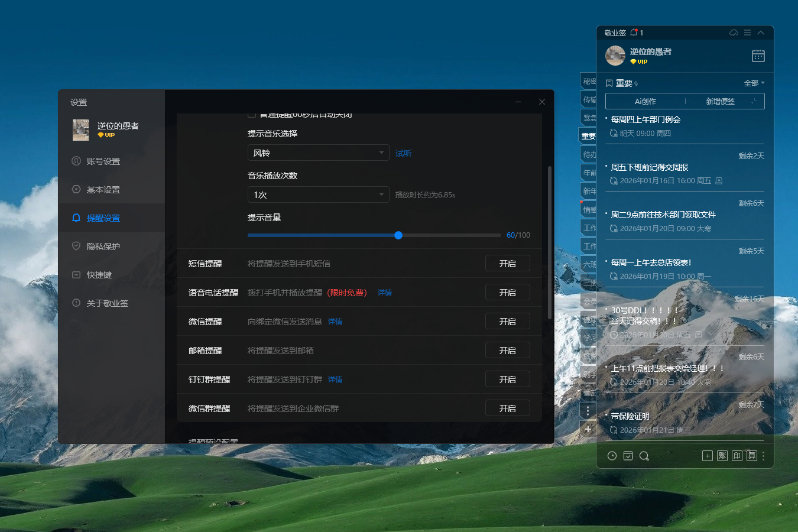Image resolution: width=798 pixels, height=532 pixels.
Task: Open the clock timeline icon in bottom toolbar
Action: (x=612, y=456)
